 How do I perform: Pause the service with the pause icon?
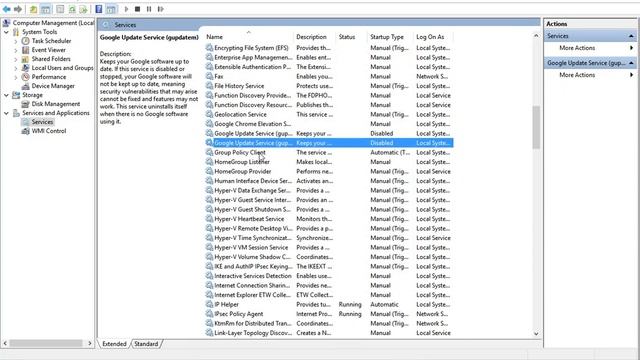coord(149,9)
